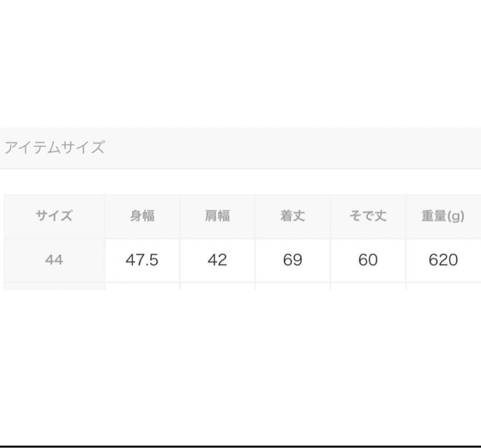Click the 42 shoulder width cell

(x=217, y=260)
